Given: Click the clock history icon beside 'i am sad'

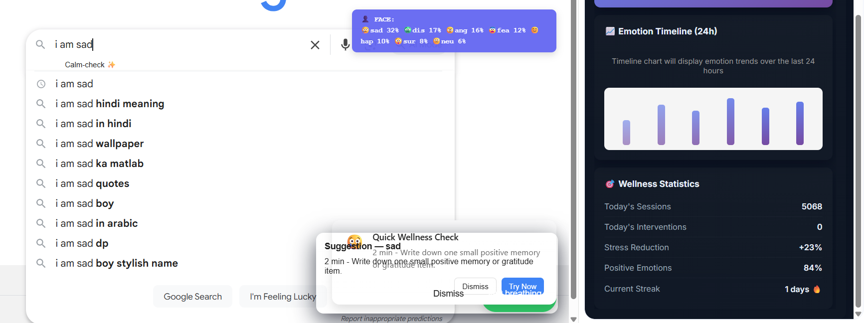Looking at the screenshot, I should point(41,84).
